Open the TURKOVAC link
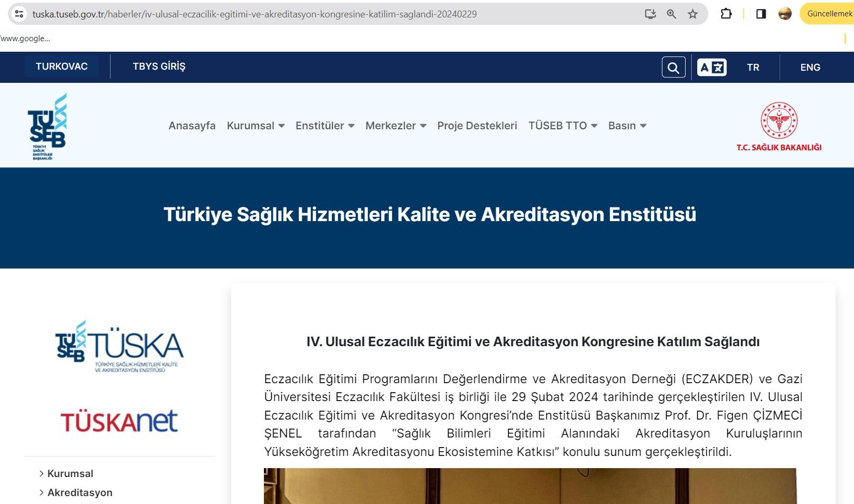The width and height of the screenshot is (854, 504). 62,66
